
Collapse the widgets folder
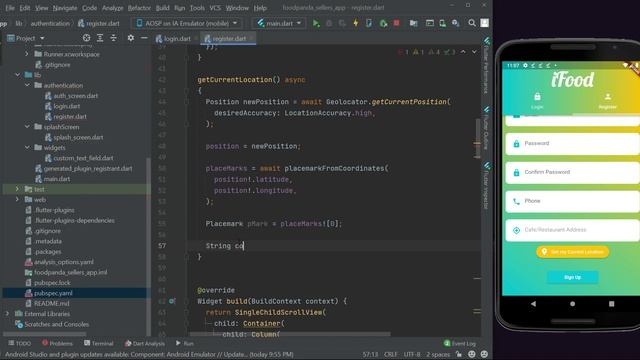click(27, 147)
